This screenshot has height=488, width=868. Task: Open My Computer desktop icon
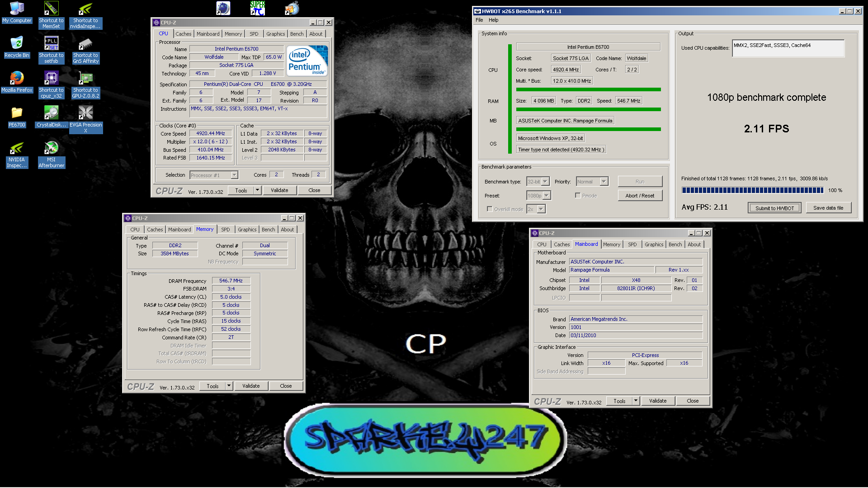17,12
